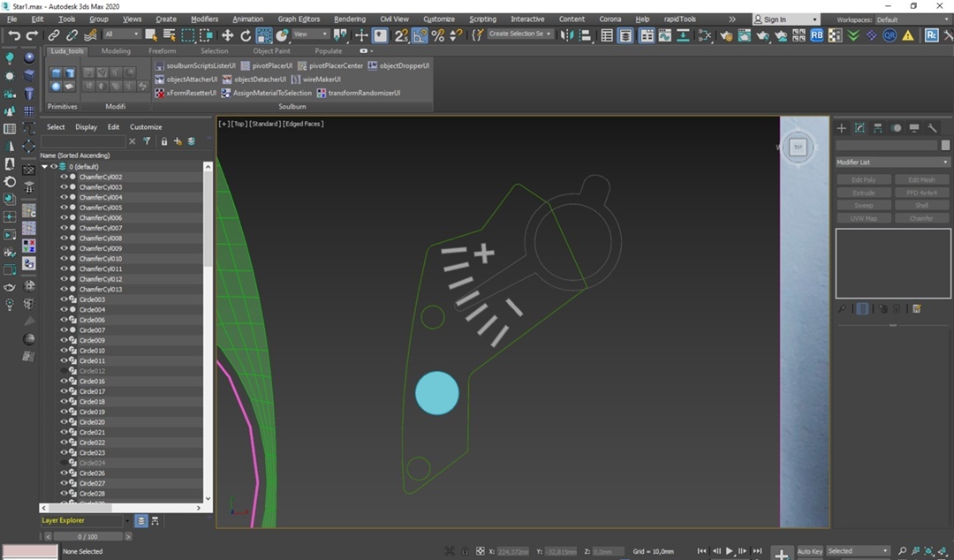Open the Modifier List dropdown
The image size is (954, 560).
[x=892, y=163]
